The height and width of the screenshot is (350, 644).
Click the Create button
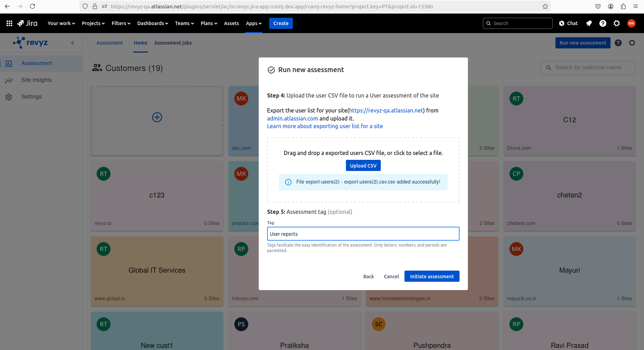281,23
